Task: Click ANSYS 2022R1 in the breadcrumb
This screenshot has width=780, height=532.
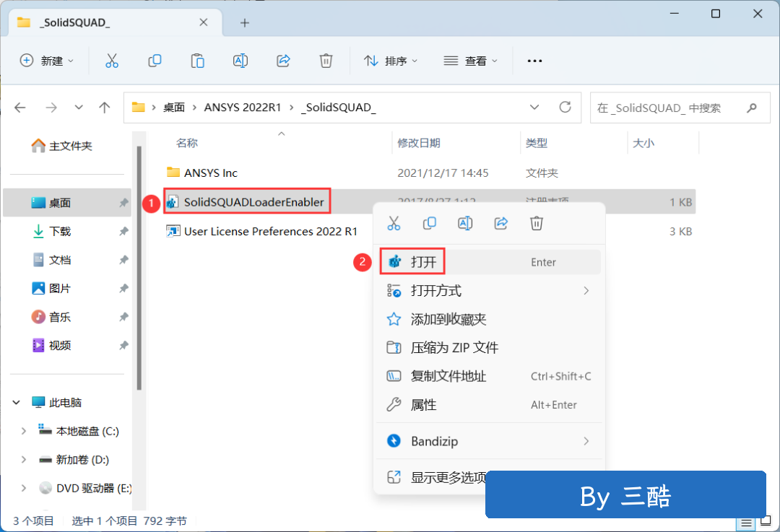Action: point(242,108)
